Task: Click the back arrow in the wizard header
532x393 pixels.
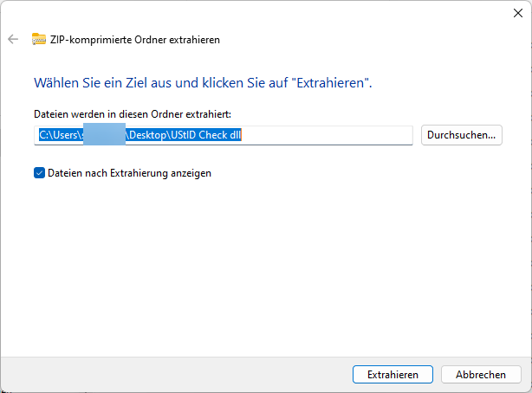Action: [x=13, y=39]
